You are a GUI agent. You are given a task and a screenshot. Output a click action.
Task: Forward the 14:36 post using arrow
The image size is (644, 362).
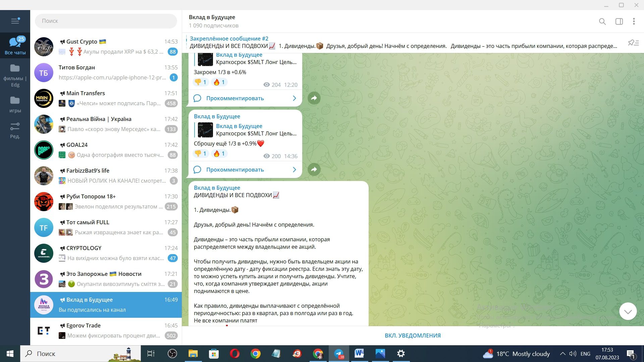pyautogui.click(x=314, y=170)
